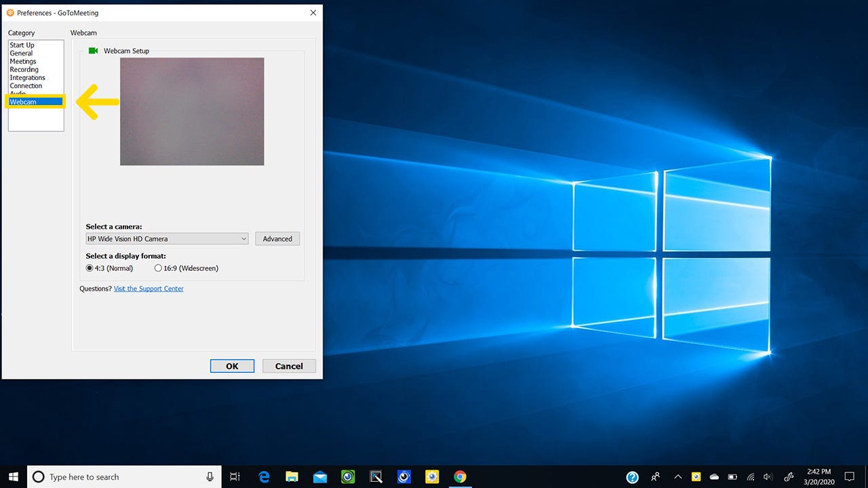The width and height of the screenshot is (868, 488).
Task: Click the Advanced button
Action: point(277,239)
